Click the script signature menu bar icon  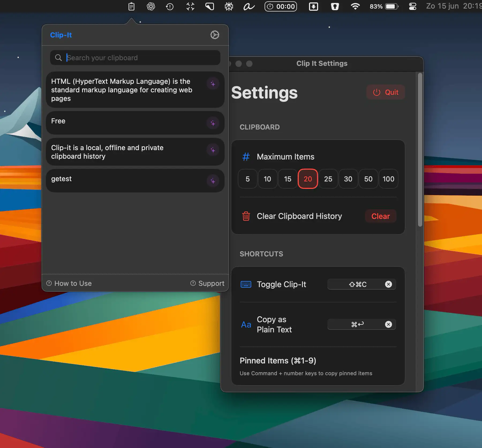[249, 6]
